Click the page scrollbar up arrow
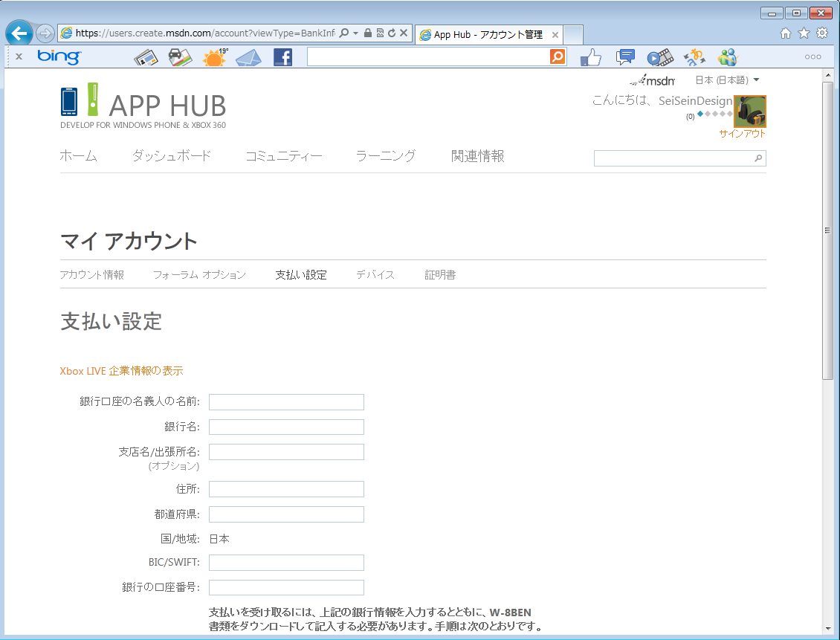Viewport: 840px width, 640px height. tap(827, 75)
